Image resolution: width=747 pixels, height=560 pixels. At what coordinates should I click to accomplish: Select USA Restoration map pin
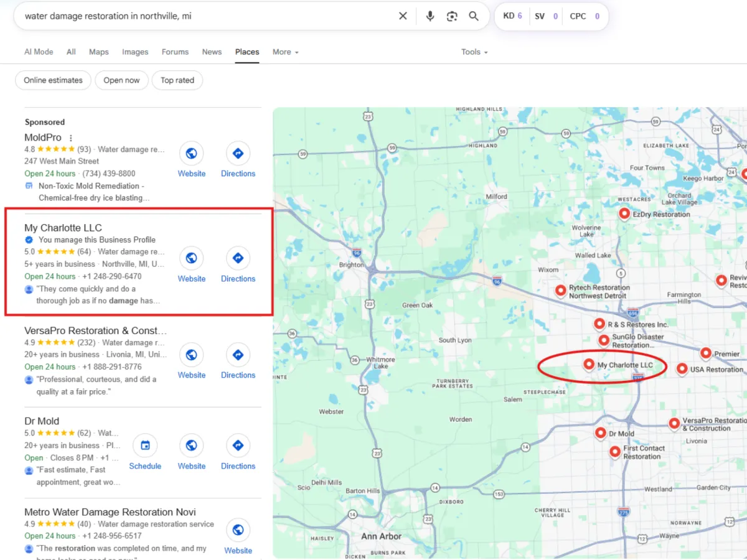[x=682, y=368]
